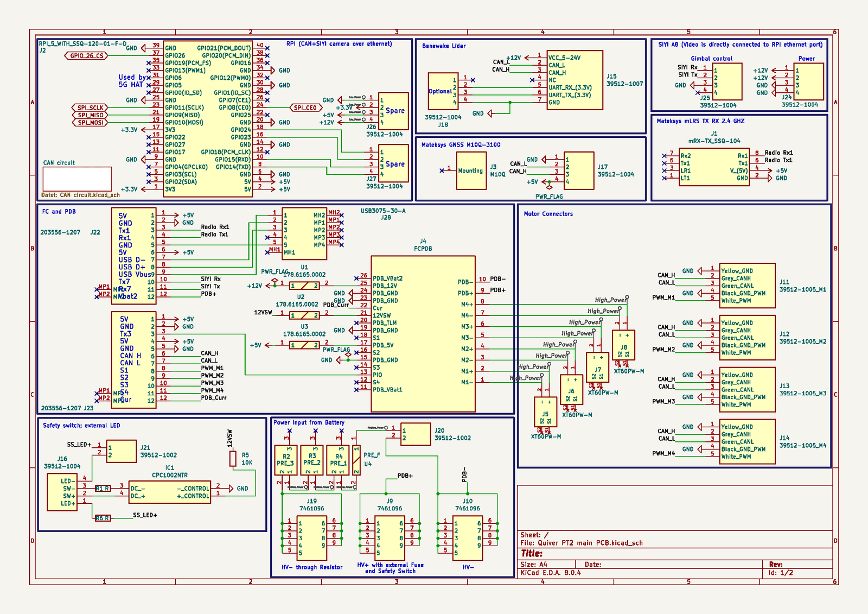This screenshot has height=614, width=868.
Task: Select the Mounting J3 M10Q symbol
Action: tap(471, 170)
